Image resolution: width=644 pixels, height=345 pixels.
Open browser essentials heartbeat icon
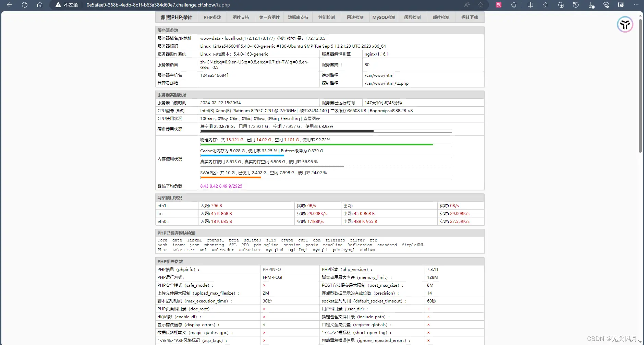[x=606, y=5]
